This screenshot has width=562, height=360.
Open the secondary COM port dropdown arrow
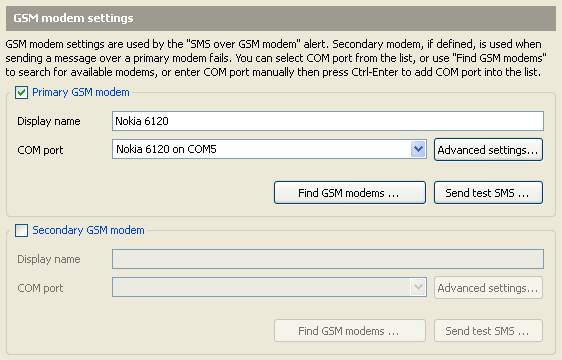[418, 287]
